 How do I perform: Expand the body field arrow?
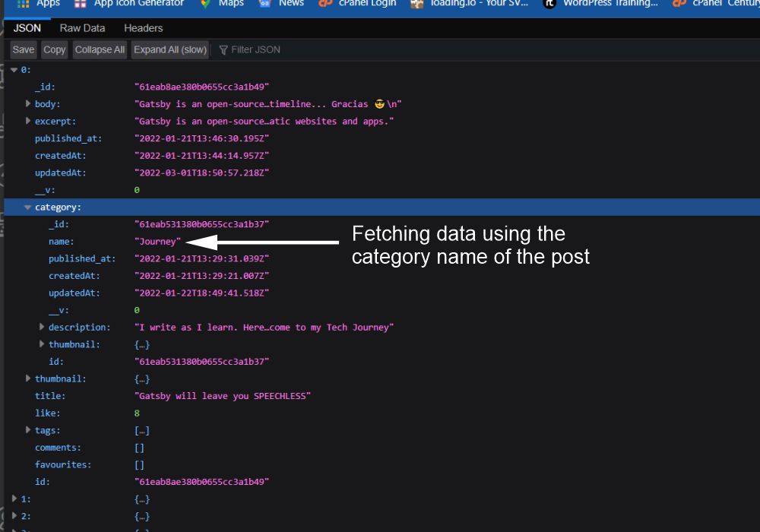tap(27, 103)
